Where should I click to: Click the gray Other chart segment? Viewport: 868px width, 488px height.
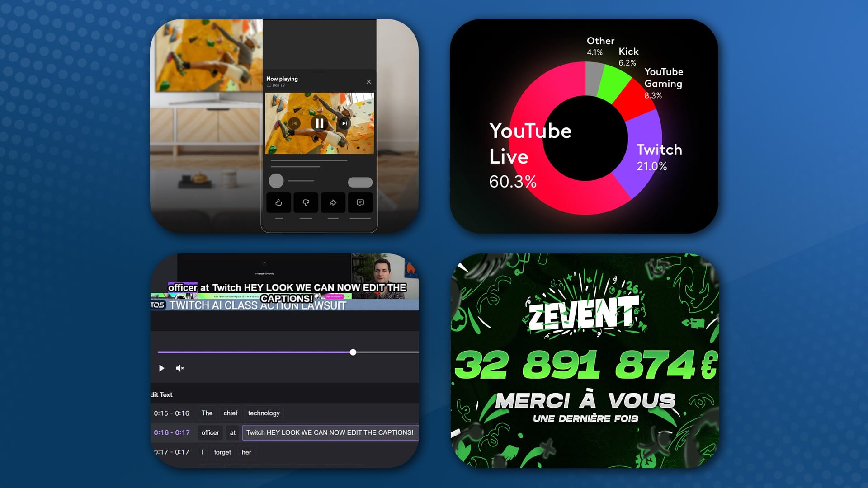(x=593, y=78)
